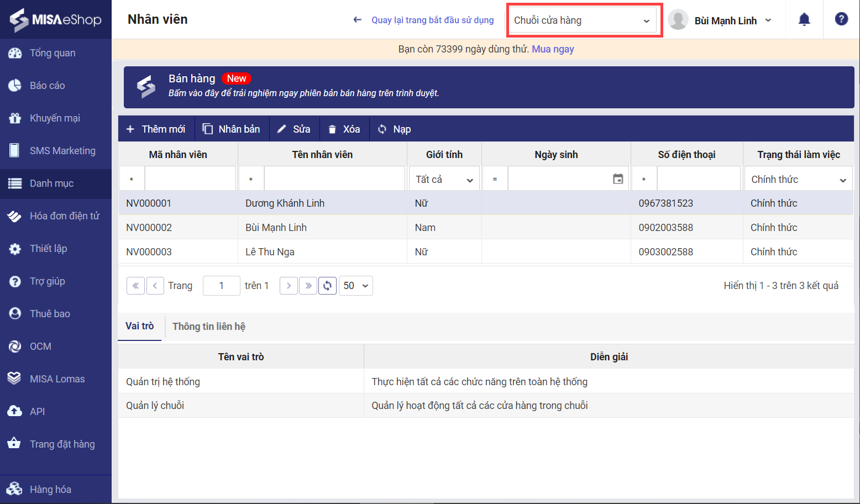
Task: Click Nhân bản duplicate toolbar button
Action: click(231, 129)
